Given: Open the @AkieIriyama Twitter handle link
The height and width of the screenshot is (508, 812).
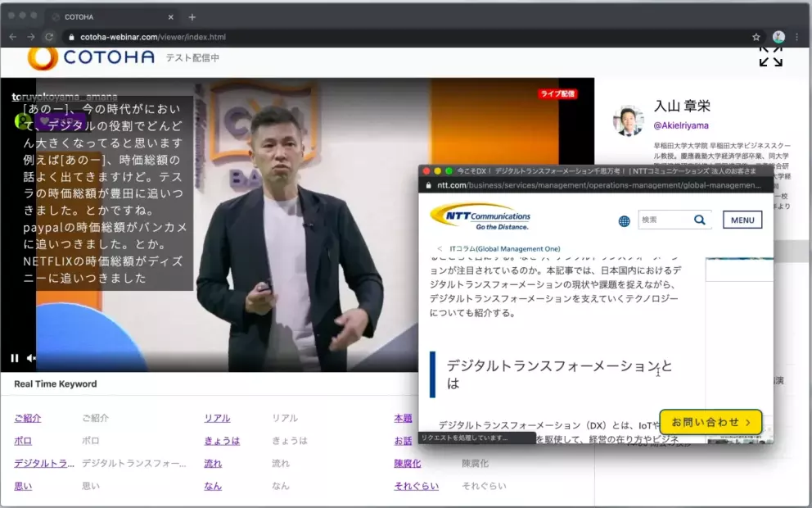Looking at the screenshot, I should click(680, 125).
